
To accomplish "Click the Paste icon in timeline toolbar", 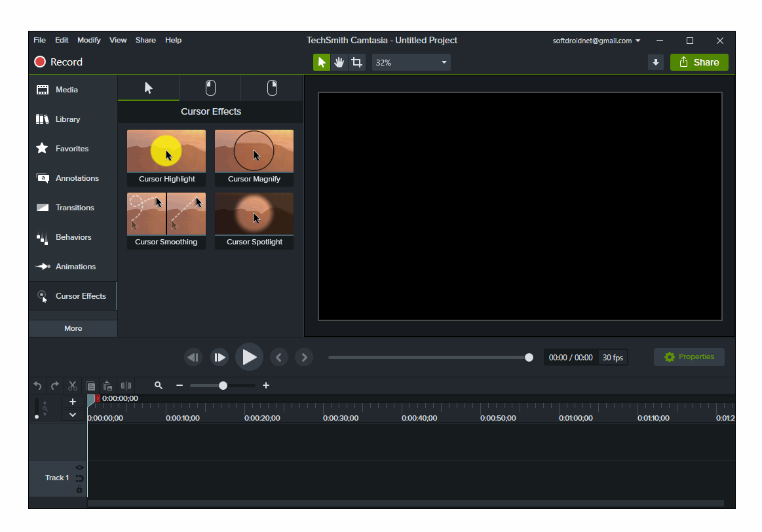I will 108,386.
